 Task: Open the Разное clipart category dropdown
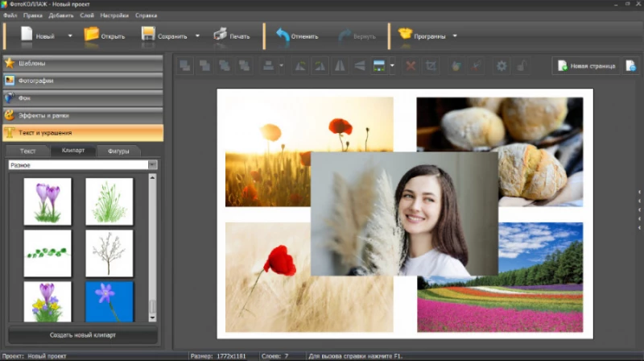tap(152, 164)
